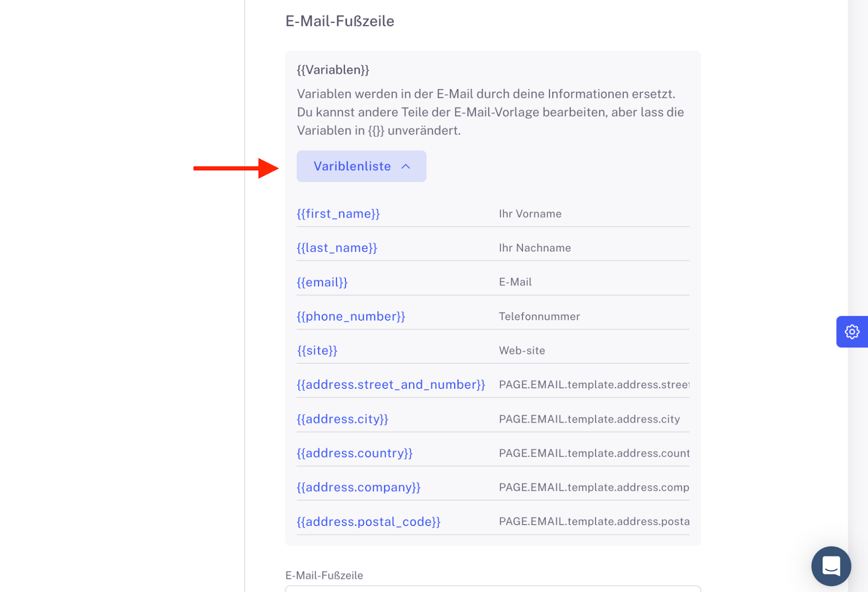868x592 pixels.
Task: Click the Variblenliste button
Action: pyautogui.click(x=361, y=166)
